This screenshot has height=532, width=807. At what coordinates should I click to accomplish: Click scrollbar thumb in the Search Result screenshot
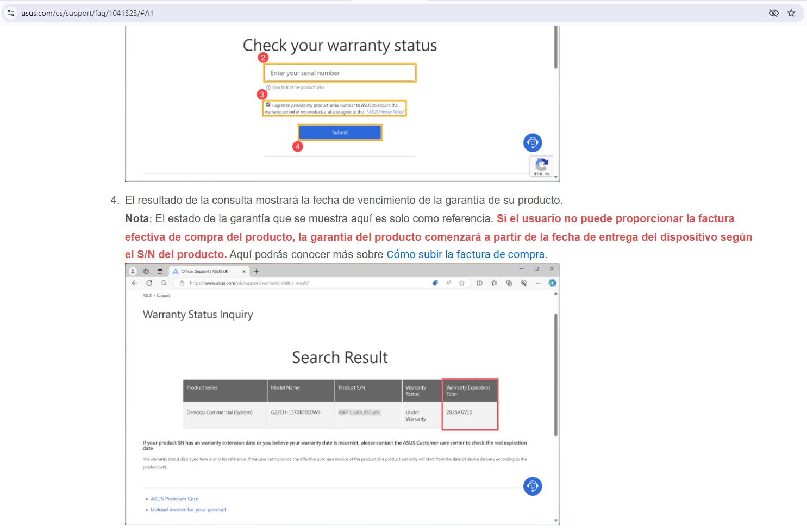(x=555, y=374)
